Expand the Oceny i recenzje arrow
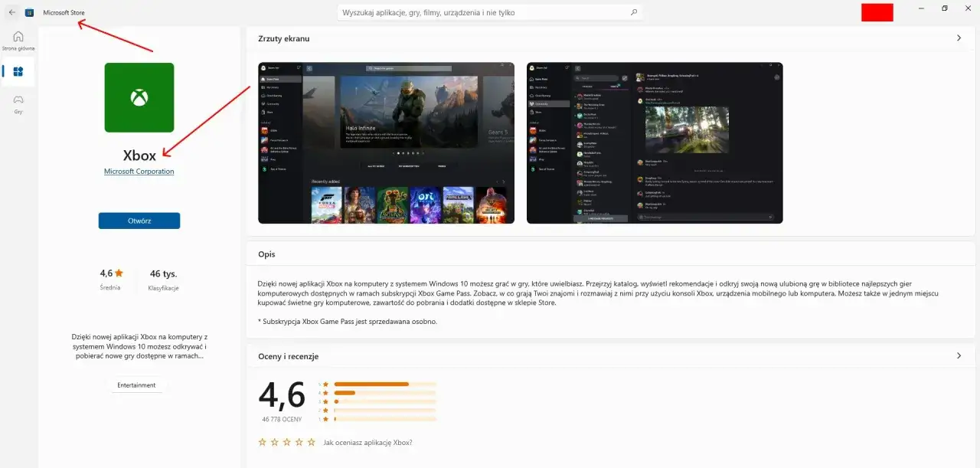Viewport: 980px width, 468px height. click(x=959, y=356)
